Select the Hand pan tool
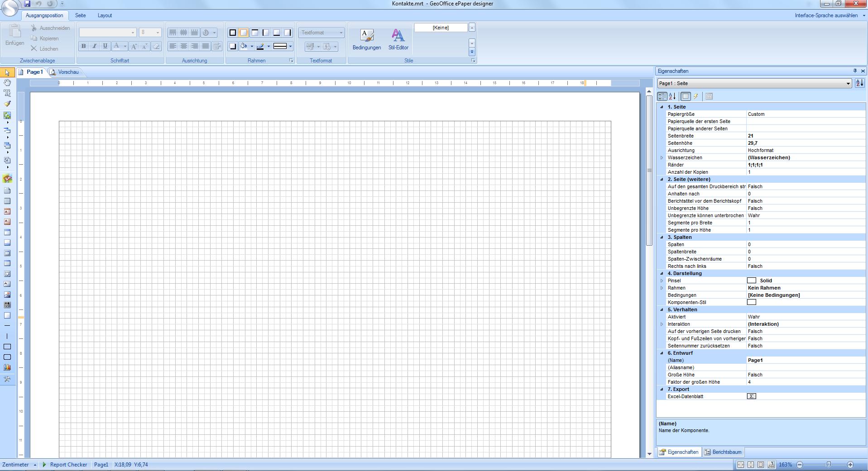 pyautogui.click(x=7, y=83)
